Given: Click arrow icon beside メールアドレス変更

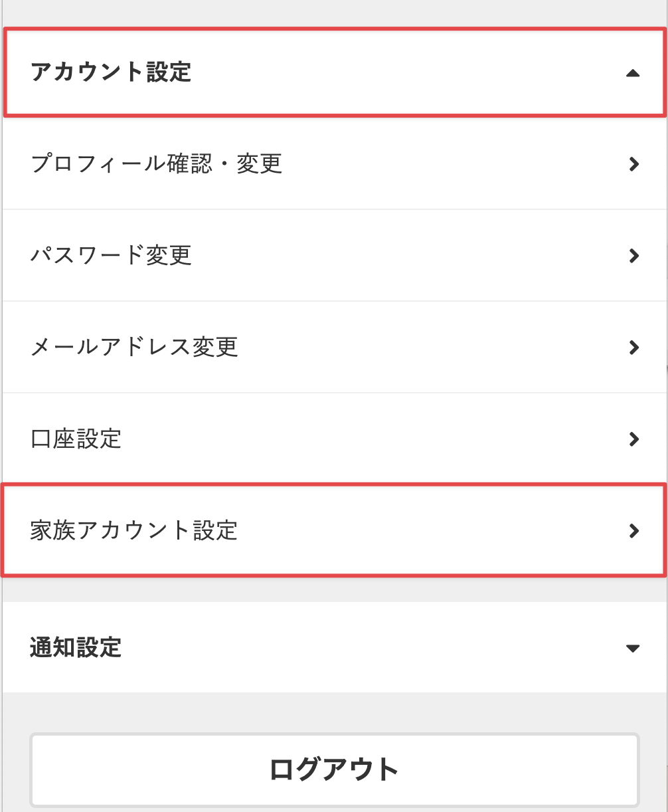Looking at the screenshot, I should coord(633,348).
